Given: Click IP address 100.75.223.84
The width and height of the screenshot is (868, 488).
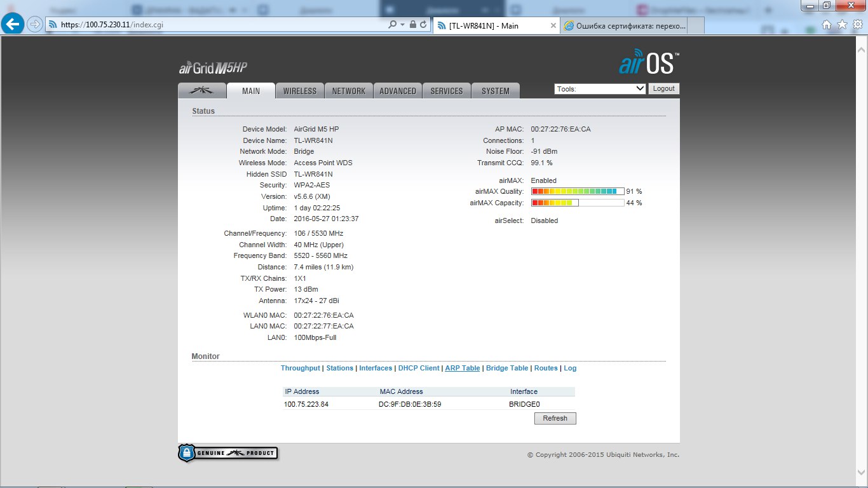Looking at the screenshot, I should tap(306, 404).
